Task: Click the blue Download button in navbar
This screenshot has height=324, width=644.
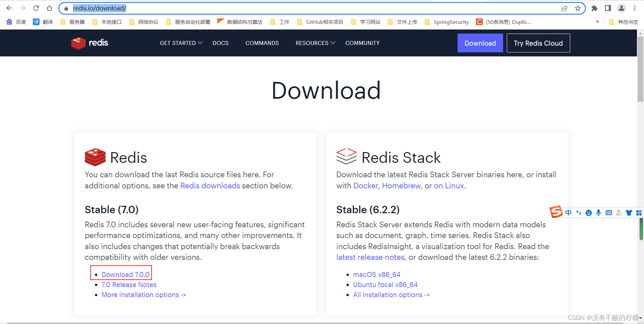Action: click(x=480, y=43)
